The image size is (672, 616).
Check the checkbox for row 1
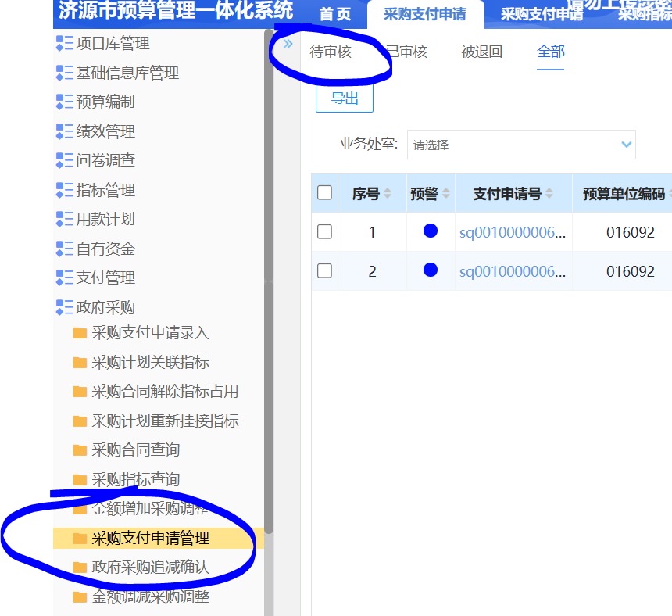tap(324, 232)
